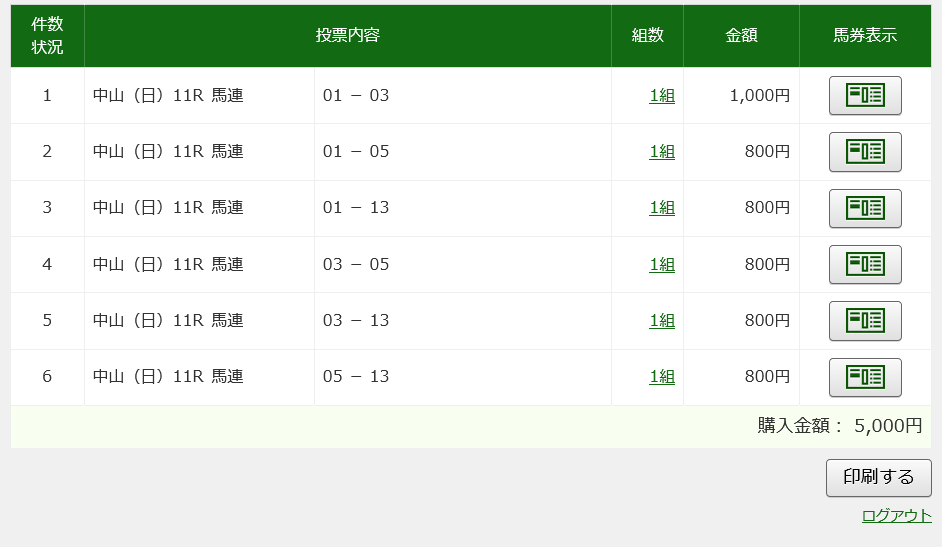The image size is (942, 547).
Task: Click the ログアウト logout link
Action: [896, 516]
